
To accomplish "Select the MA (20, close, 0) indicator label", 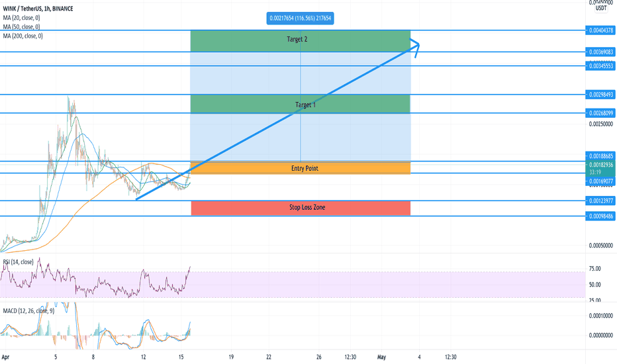I will coord(21,18).
